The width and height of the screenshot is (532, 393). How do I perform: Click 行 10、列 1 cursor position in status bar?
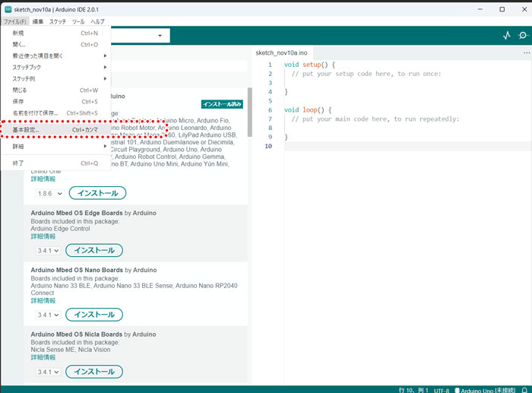[x=413, y=390]
